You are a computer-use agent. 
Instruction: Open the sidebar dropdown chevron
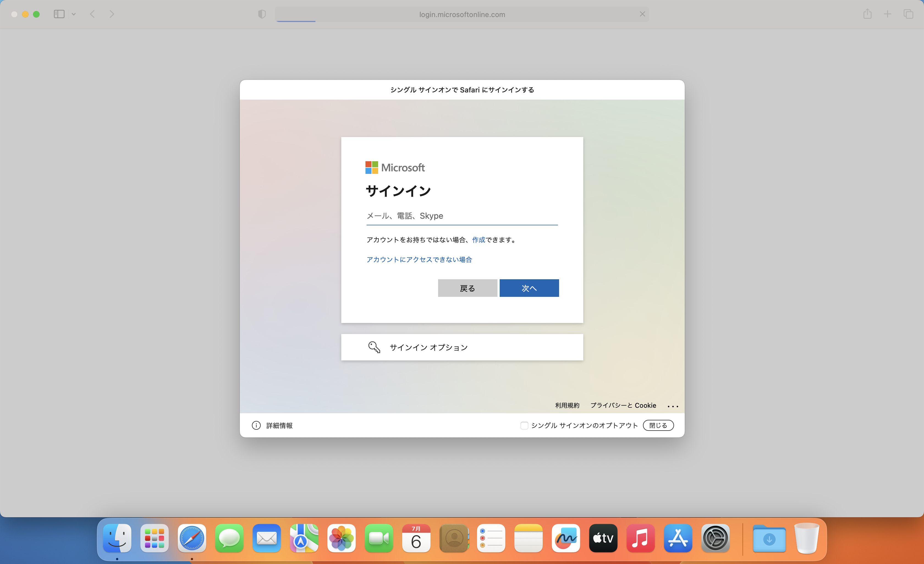pos(74,14)
